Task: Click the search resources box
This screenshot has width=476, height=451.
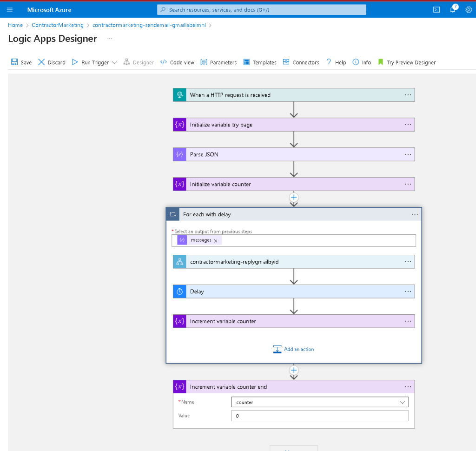Action: coord(262,10)
